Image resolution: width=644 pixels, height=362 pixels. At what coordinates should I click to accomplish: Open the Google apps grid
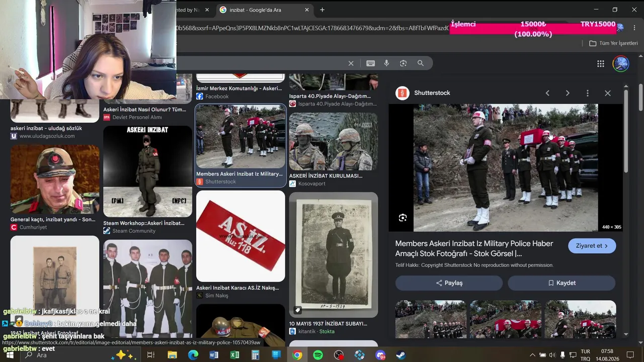pyautogui.click(x=601, y=63)
